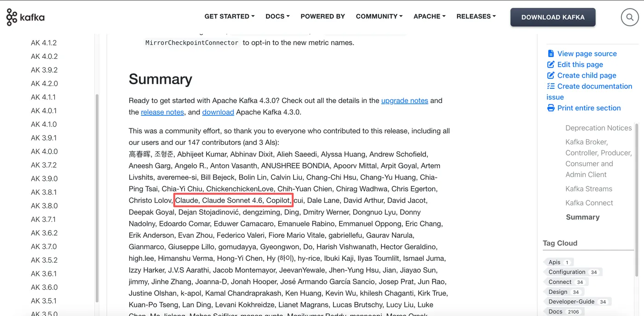The height and width of the screenshot is (316, 644).
Task: Open AK 3.9.0 in sidebar
Action: pos(44,178)
